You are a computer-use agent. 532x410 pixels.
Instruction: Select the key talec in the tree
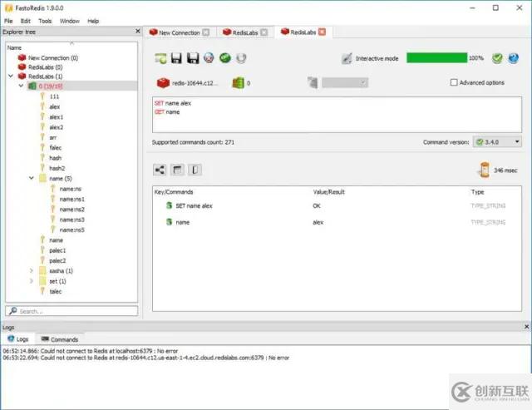(56, 291)
